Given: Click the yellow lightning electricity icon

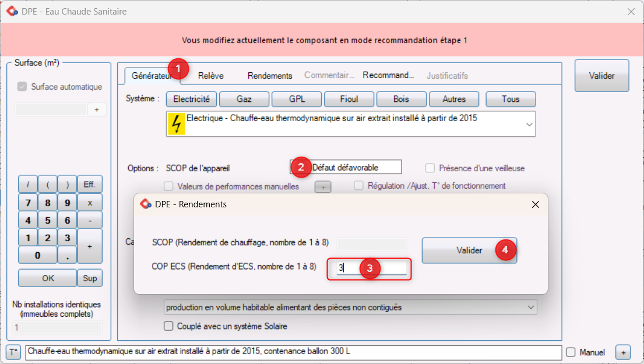Looking at the screenshot, I should 175,124.
